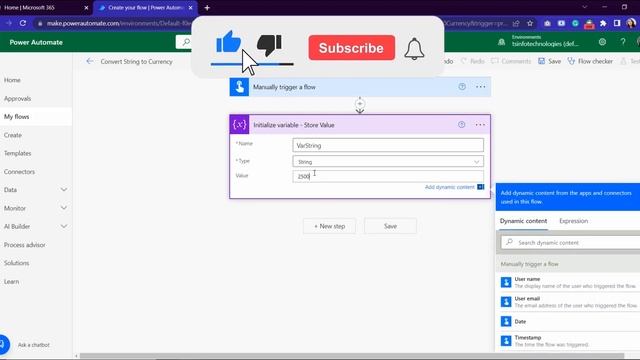Image resolution: width=640 pixels, height=360 pixels.
Task: Select User name dynamic content
Action: (x=568, y=282)
